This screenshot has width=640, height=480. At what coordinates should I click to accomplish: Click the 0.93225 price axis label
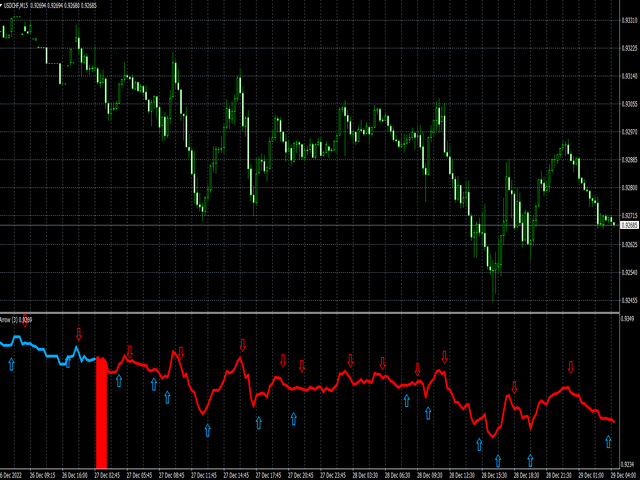tap(629, 48)
